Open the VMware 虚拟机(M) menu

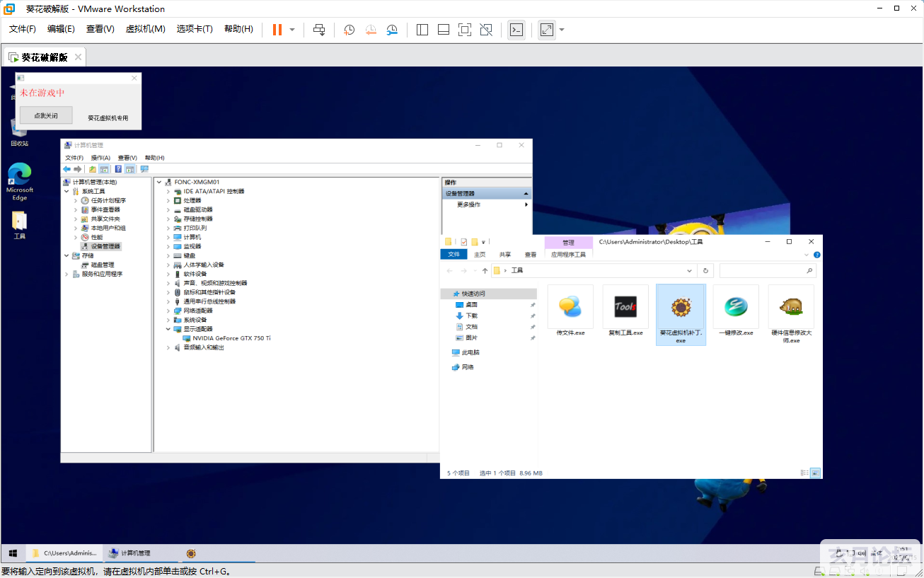coord(145,29)
